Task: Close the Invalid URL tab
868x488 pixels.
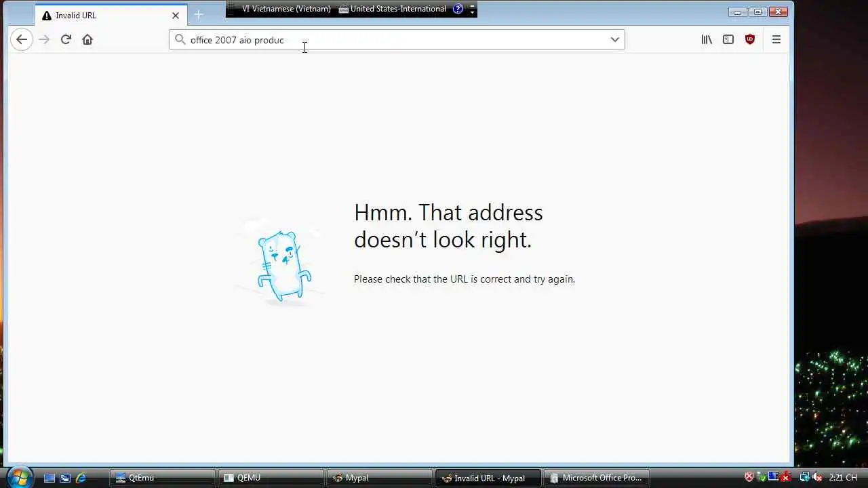Action: coord(176,15)
